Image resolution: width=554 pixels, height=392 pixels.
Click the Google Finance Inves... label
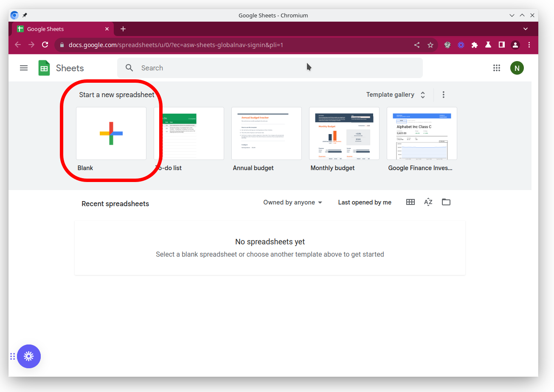point(420,168)
